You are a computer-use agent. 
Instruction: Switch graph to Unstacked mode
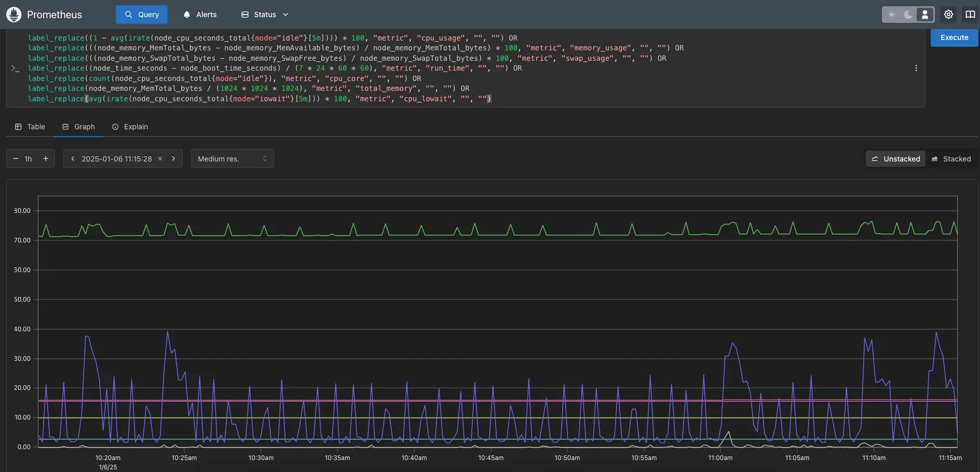895,159
